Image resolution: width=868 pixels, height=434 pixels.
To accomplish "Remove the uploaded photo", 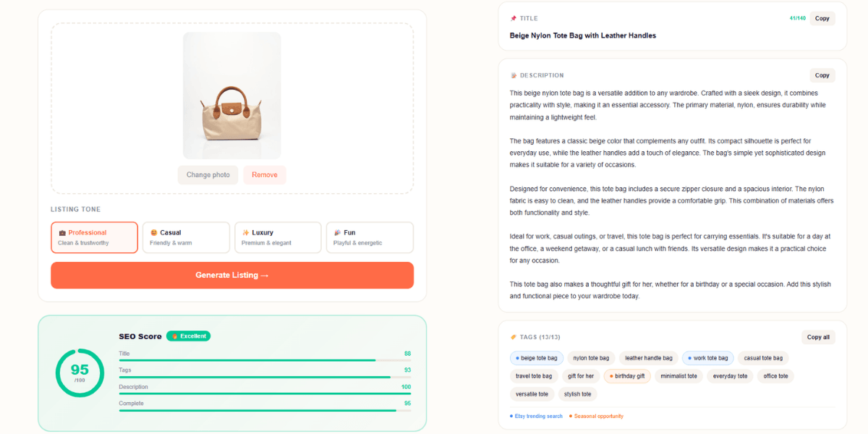I will [264, 175].
